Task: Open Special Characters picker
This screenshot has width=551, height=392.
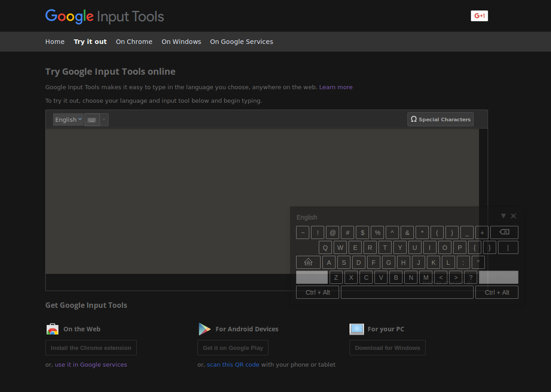Action: [441, 119]
